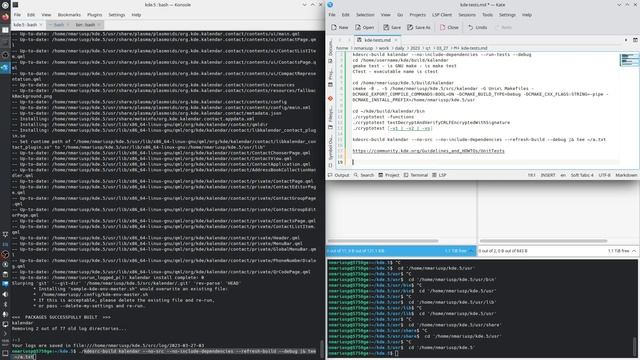Open LSP Client menu in Kate
The width and height of the screenshot is (640, 360).
coord(442,15)
